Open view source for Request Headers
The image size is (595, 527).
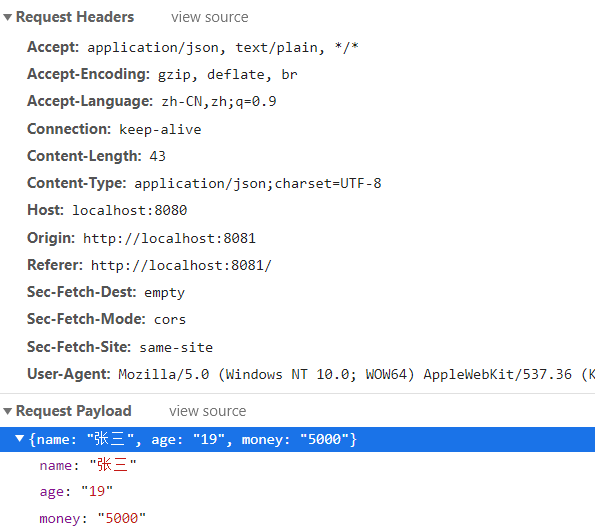(x=209, y=17)
